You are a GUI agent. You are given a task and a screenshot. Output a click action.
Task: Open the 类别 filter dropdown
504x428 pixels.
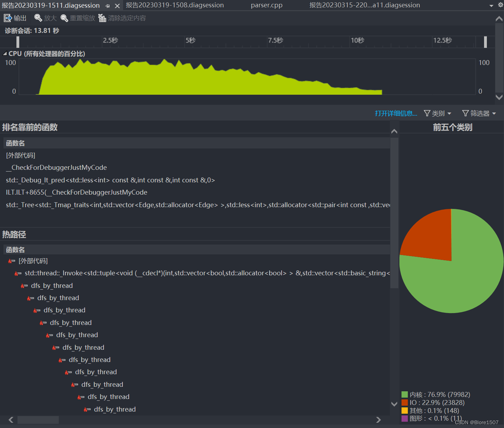pos(438,113)
